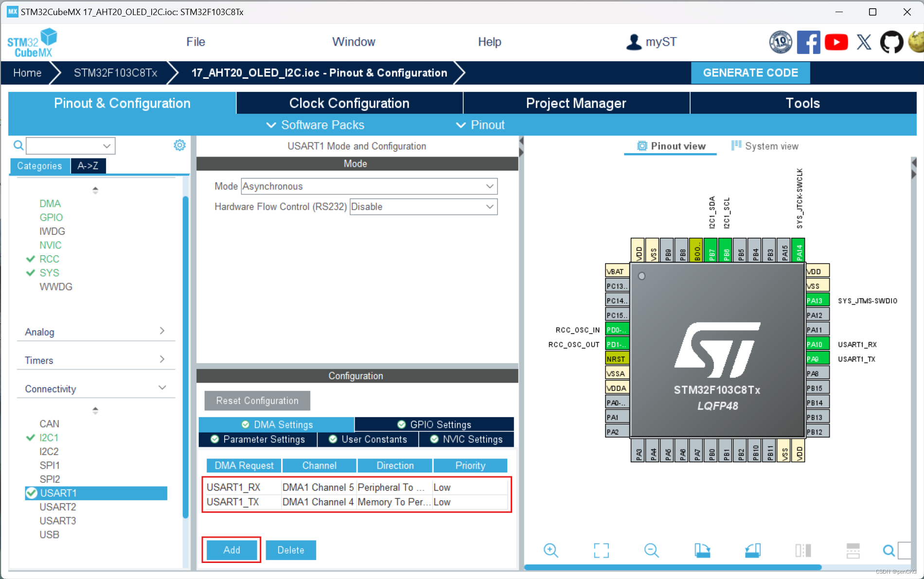
Task: Open the Parameter Settings tab
Action: [258, 439]
